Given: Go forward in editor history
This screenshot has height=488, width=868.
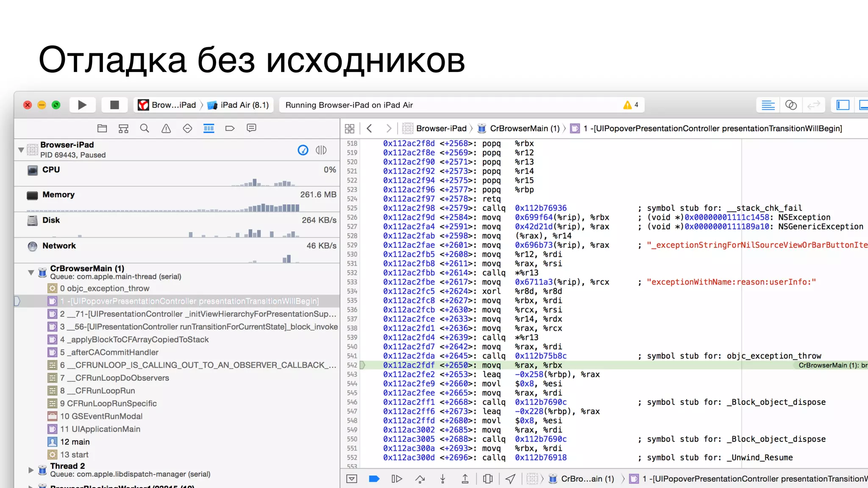Looking at the screenshot, I should [x=389, y=128].
